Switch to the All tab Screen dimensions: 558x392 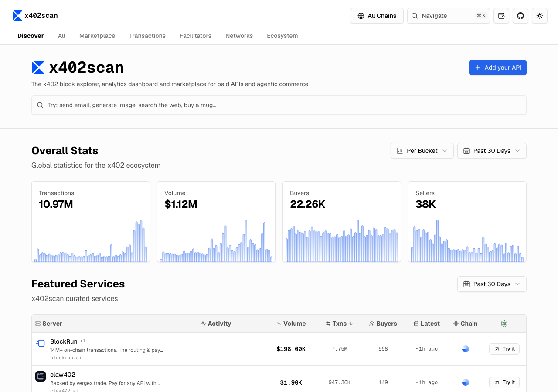pyautogui.click(x=61, y=36)
